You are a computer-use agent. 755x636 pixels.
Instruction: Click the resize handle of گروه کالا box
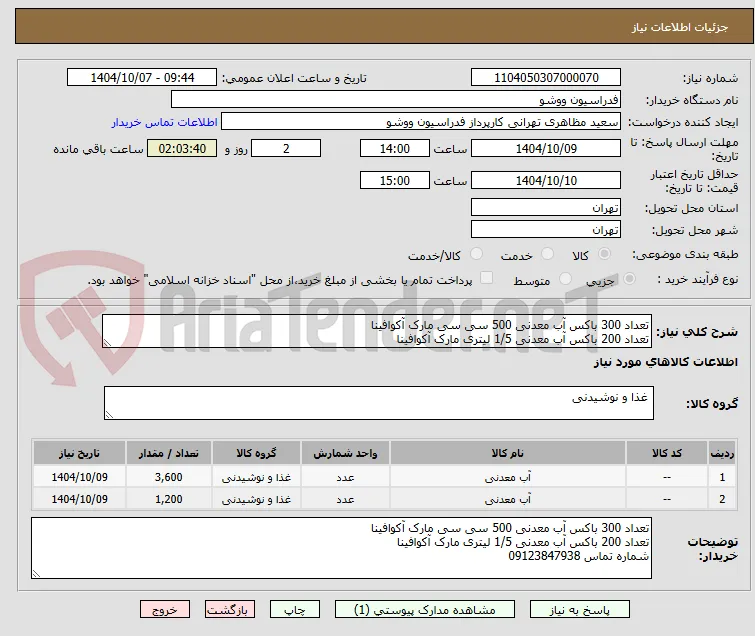click(x=109, y=415)
